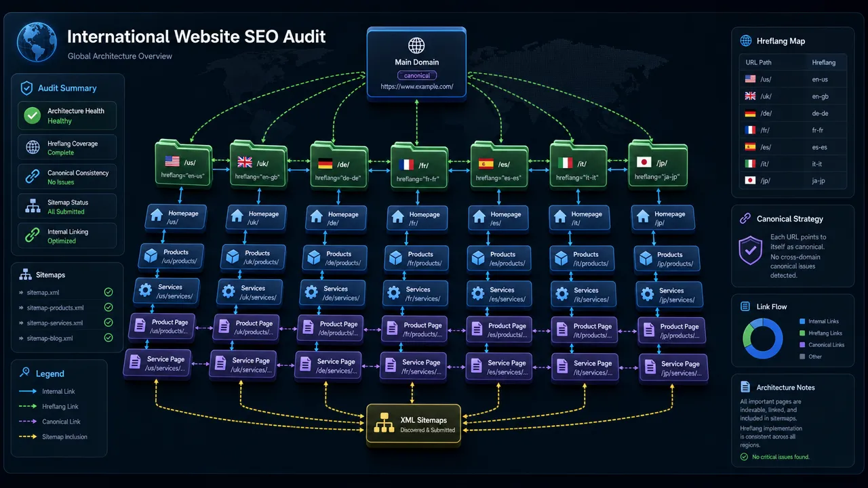Select the /fr/ folder node

(x=419, y=166)
